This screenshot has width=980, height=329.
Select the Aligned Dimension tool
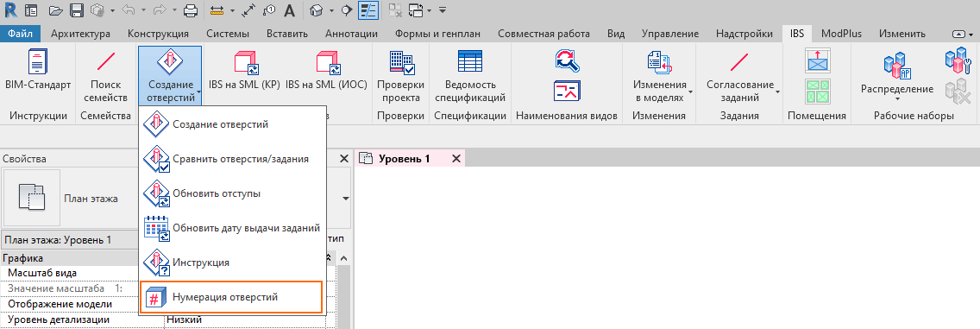(248, 10)
